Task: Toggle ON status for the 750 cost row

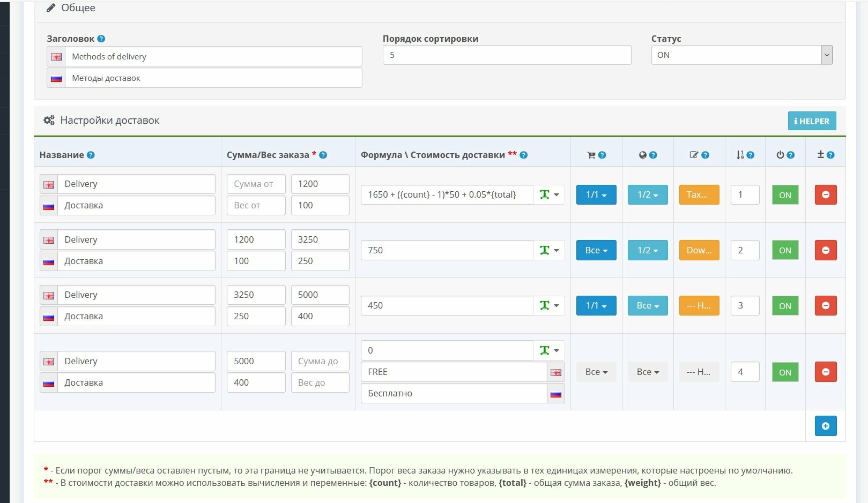Action: coord(785,250)
